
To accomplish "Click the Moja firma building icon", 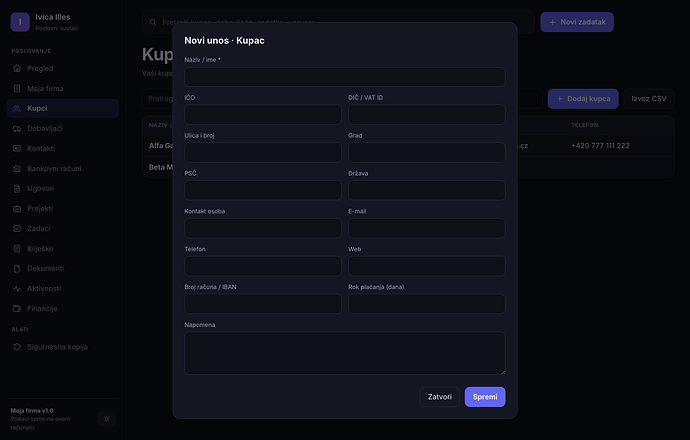I will [x=17, y=88].
